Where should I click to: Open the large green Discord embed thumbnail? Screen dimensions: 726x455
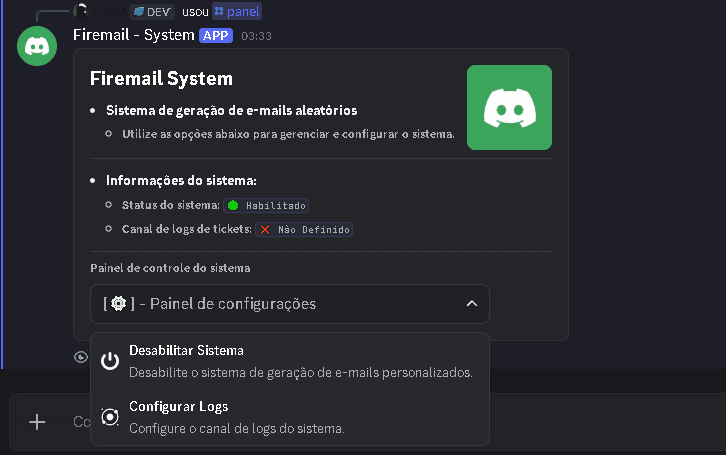coord(509,107)
